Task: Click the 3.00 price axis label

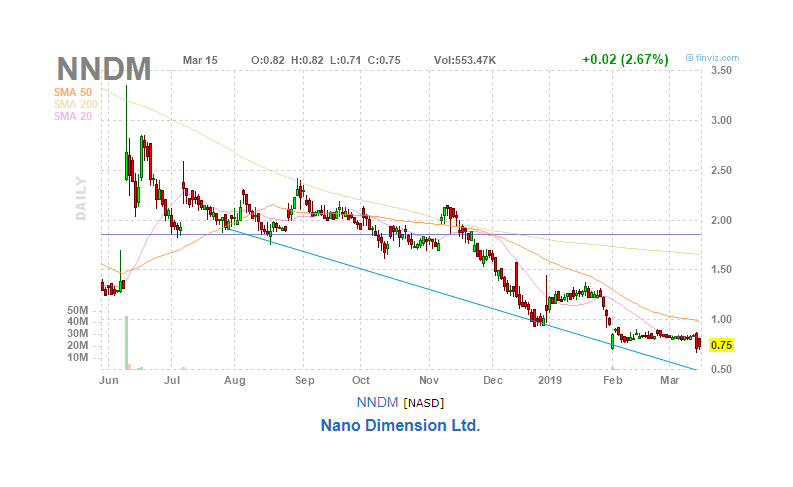Action: point(721,120)
